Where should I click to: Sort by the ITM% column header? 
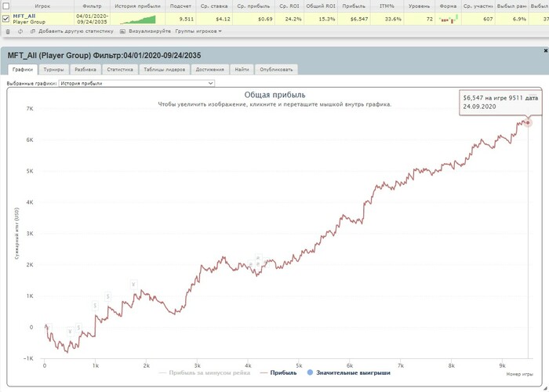tap(387, 6)
